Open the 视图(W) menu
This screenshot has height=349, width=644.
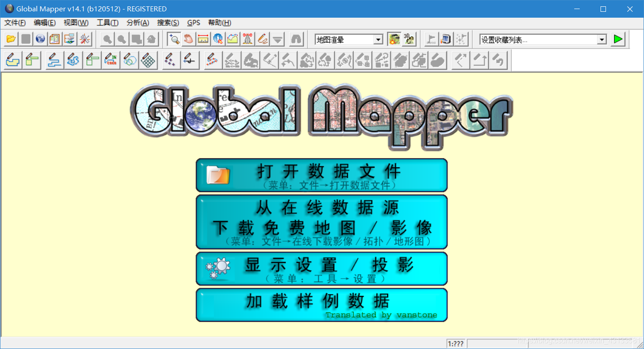tap(76, 23)
